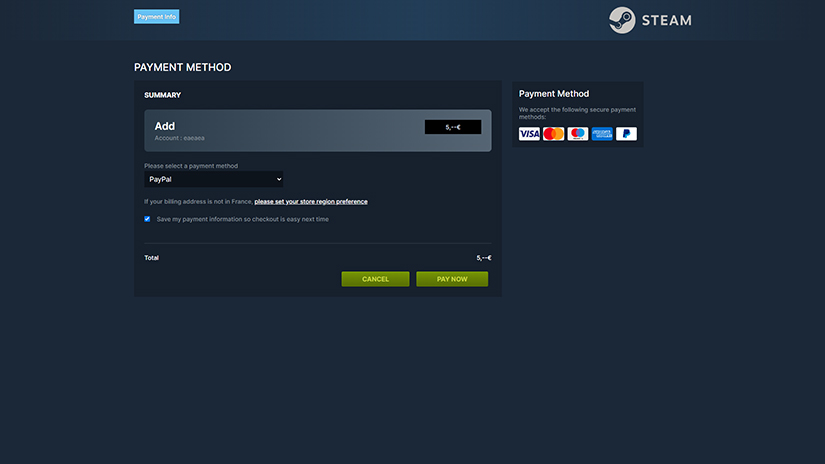The height and width of the screenshot is (464, 825).
Task: Click the PayPal logo icon
Action: (626, 134)
